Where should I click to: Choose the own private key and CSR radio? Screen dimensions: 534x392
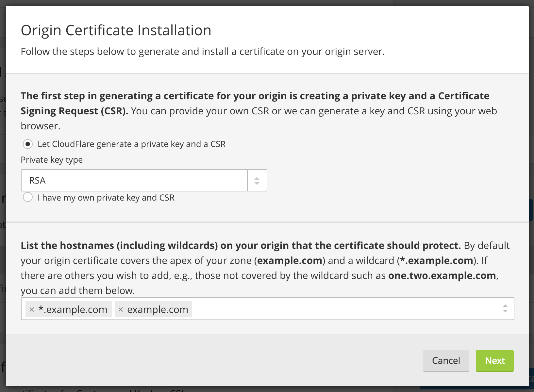pos(28,197)
